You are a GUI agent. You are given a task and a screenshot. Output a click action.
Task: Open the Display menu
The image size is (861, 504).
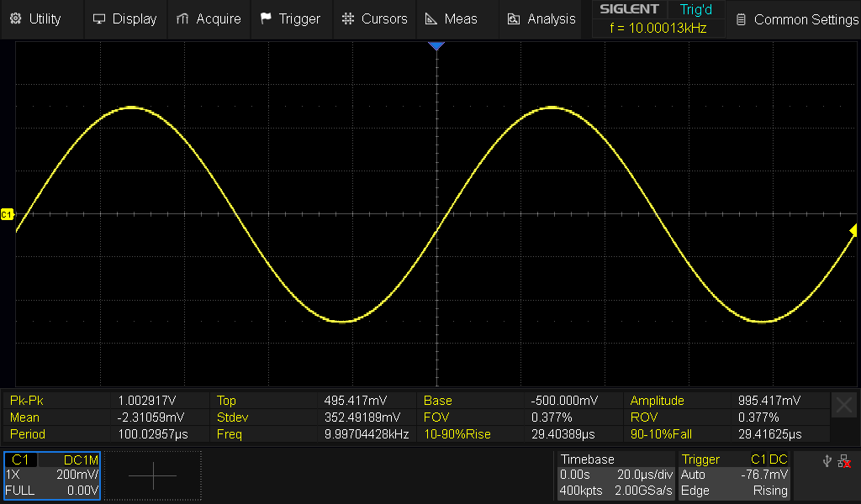[x=124, y=18]
